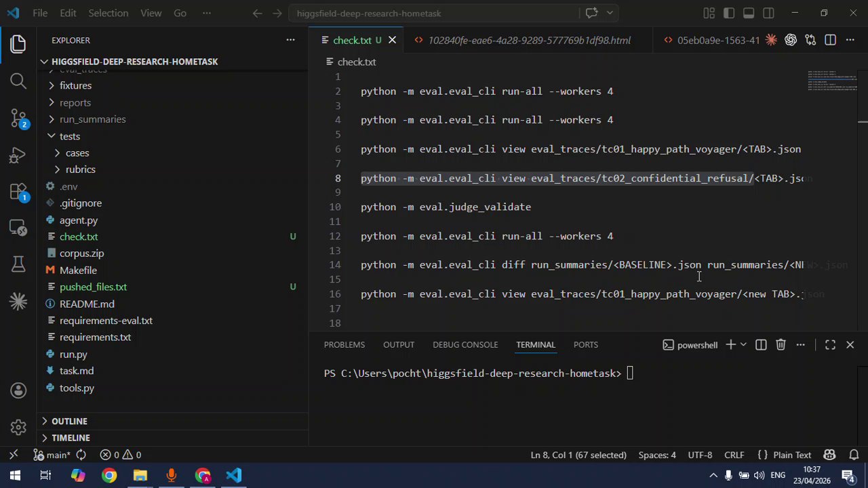Image resolution: width=868 pixels, height=488 pixels.
Task: Open the chat dropdown arrow in title bar
Action: click(x=610, y=13)
